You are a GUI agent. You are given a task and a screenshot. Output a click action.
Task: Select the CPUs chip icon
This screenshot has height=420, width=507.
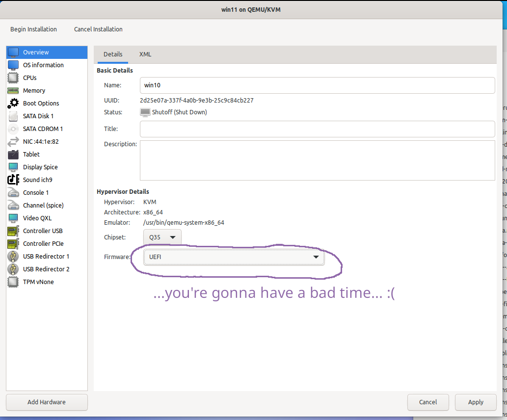tap(13, 78)
